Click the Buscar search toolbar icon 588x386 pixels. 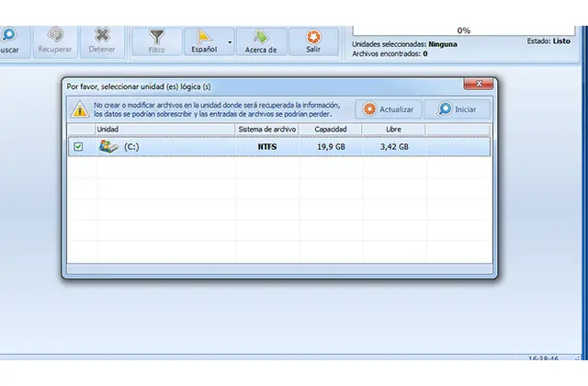[x=7, y=36]
